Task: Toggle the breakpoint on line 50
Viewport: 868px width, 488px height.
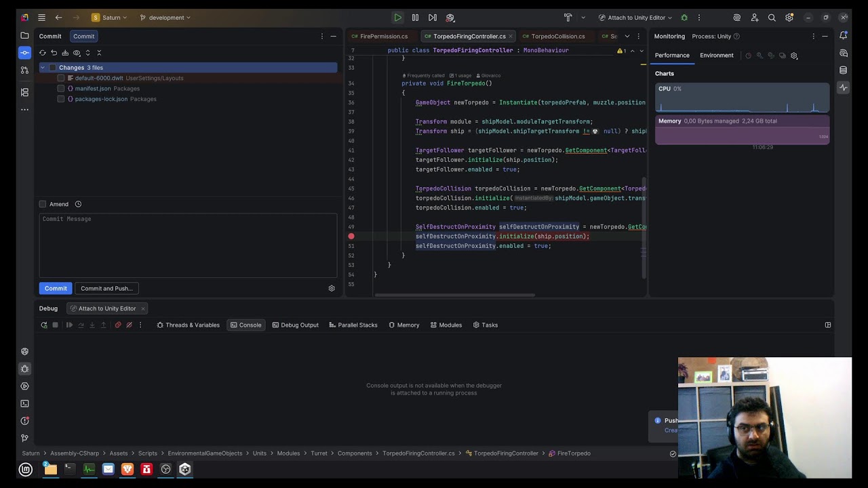Action: coord(351,237)
